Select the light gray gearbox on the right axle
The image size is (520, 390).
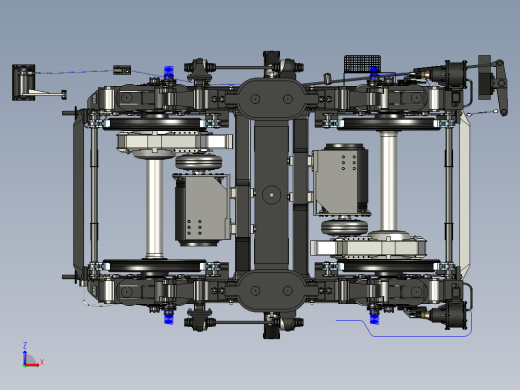(x=368, y=246)
